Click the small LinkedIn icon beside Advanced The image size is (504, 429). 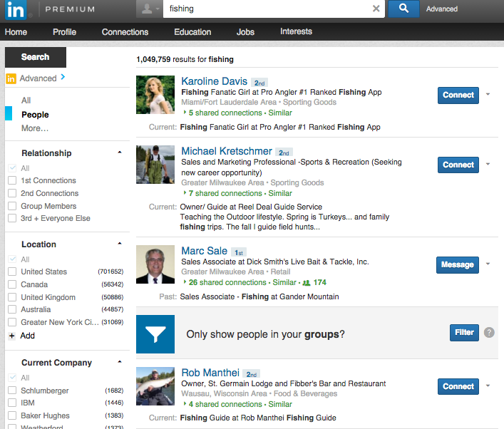tap(11, 78)
